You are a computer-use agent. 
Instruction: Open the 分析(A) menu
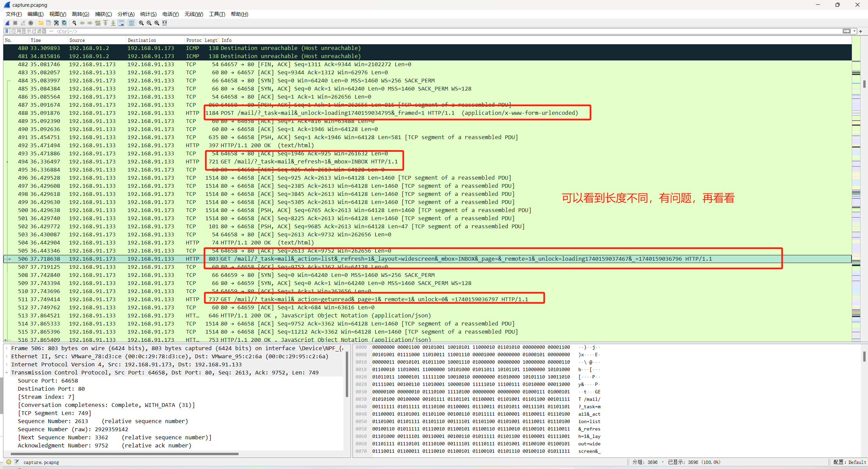click(126, 14)
